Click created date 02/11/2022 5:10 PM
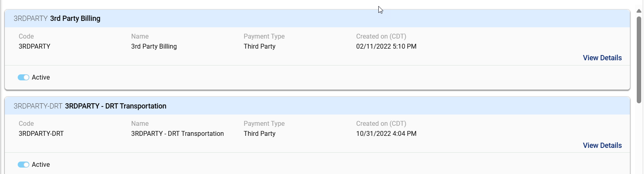 pyautogui.click(x=386, y=46)
